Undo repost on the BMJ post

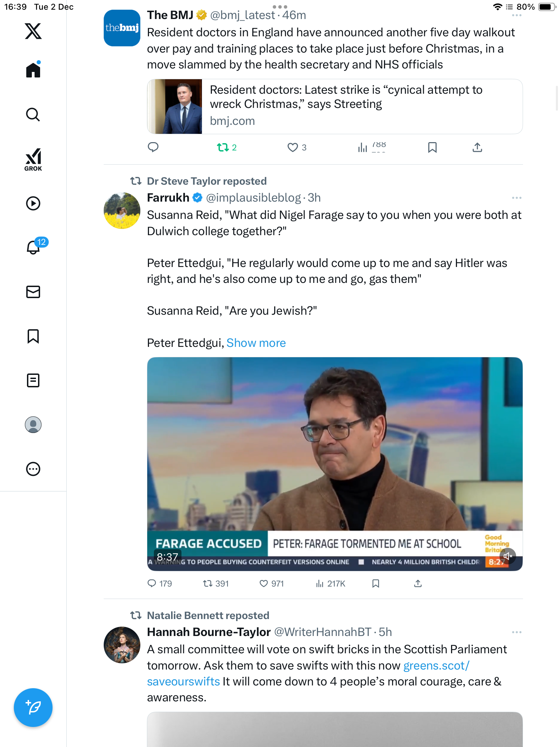[x=223, y=148]
